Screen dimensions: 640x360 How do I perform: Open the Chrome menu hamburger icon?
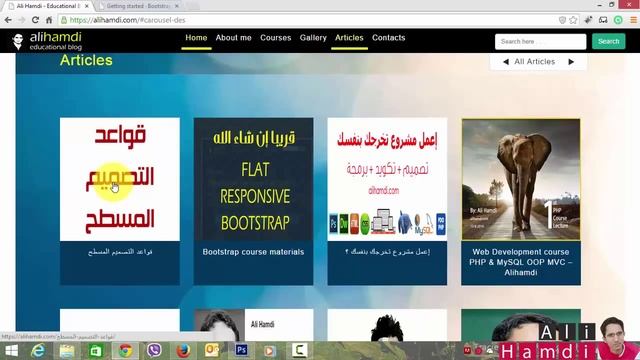633,20
